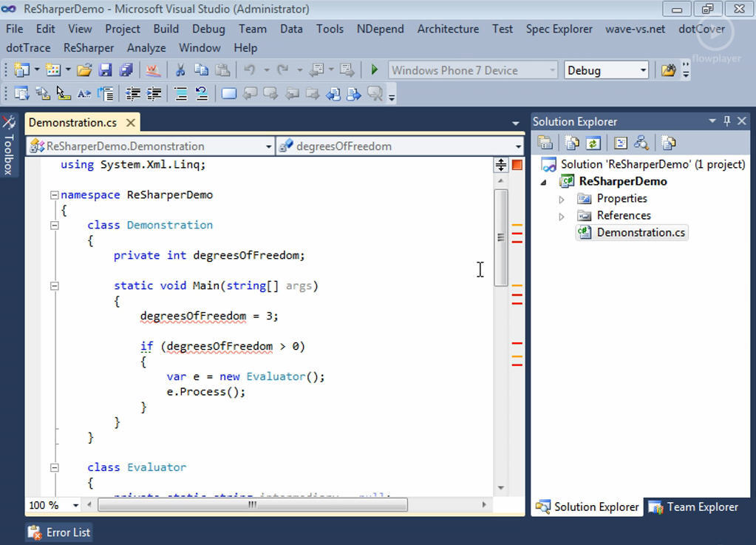Expand the References node
The width and height of the screenshot is (756, 545).
pyautogui.click(x=562, y=216)
